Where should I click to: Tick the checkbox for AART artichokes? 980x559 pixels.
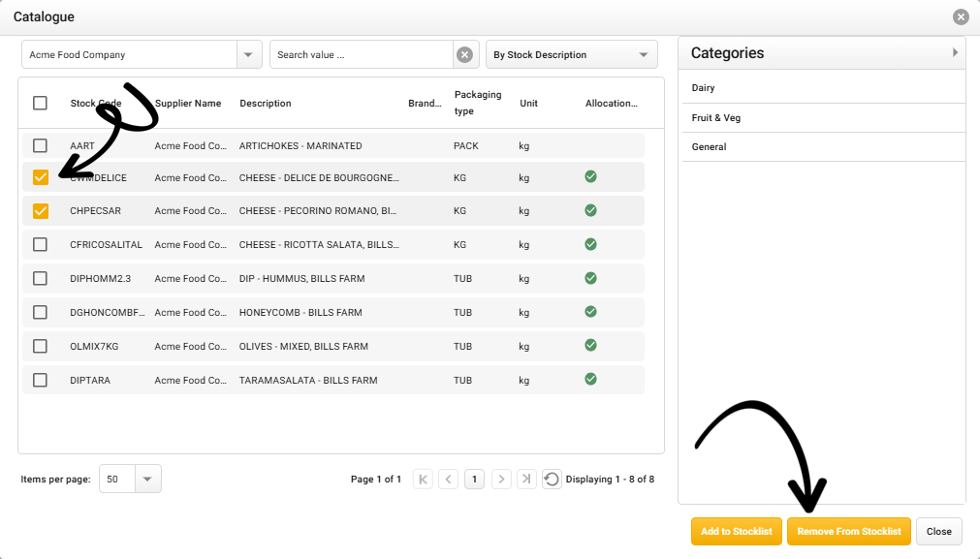[40, 145]
